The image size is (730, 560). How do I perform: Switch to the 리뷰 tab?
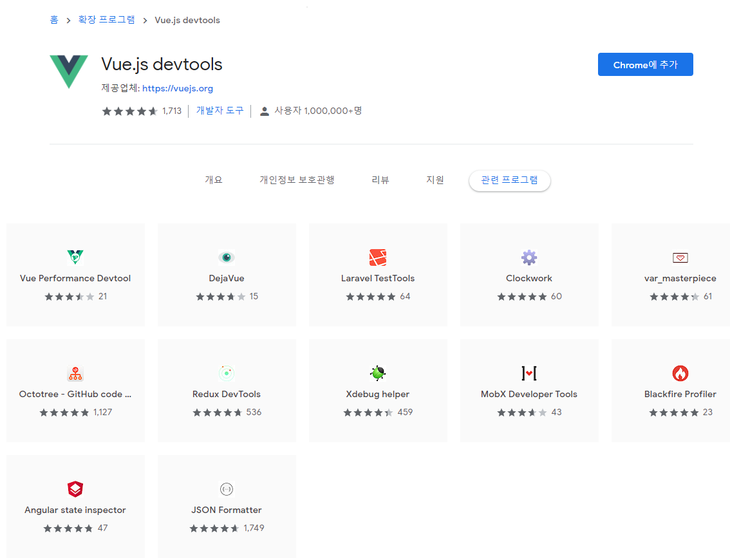380,180
